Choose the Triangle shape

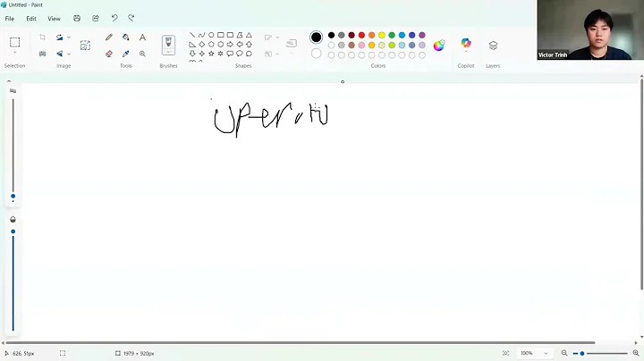(x=249, y=35)
